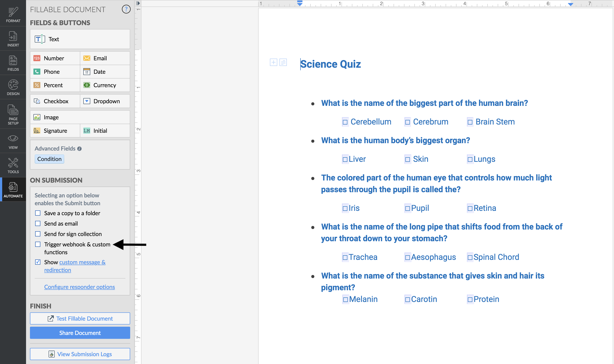
Task: Uncheck Show custom message option
Action: [x=38, y=262]
